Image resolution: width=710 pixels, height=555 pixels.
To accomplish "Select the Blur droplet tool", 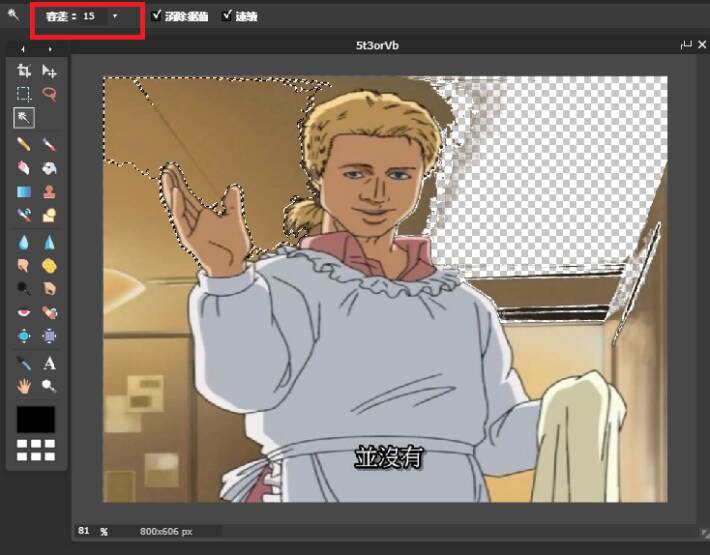I will (24, 243).
